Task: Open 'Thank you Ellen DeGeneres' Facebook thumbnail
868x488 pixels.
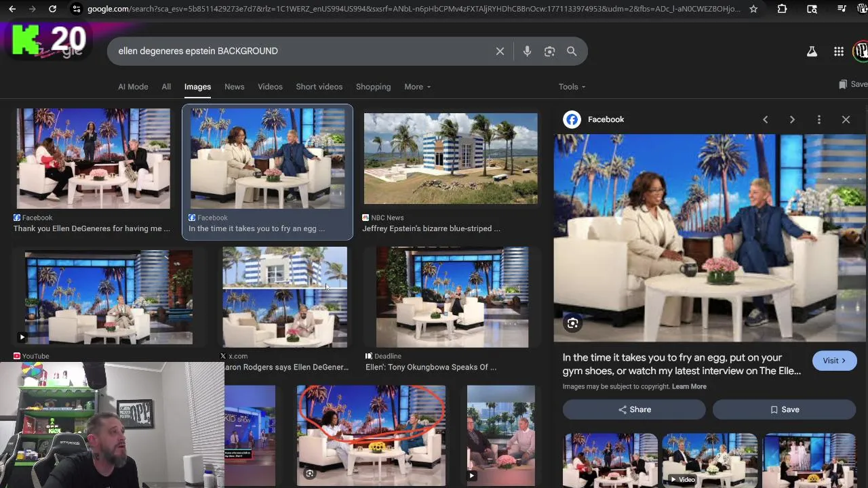Action: pyautogui.click(x=93, y=159)
